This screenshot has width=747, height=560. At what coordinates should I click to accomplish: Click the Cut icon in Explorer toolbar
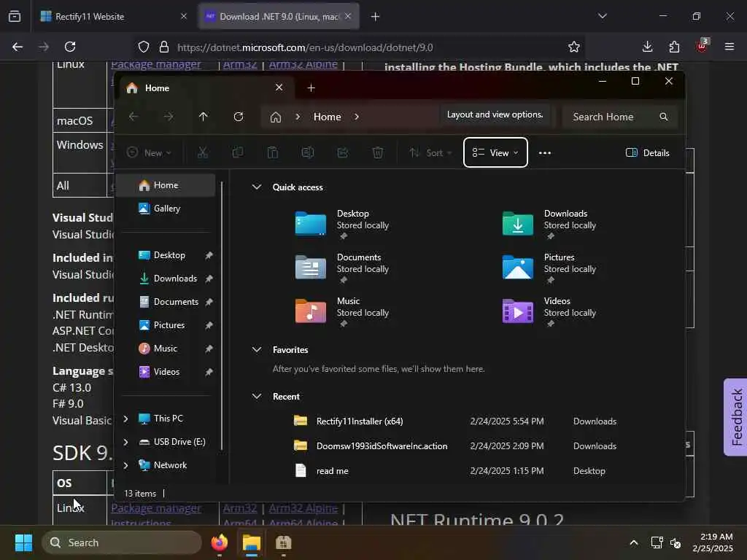tap(203, 152)
